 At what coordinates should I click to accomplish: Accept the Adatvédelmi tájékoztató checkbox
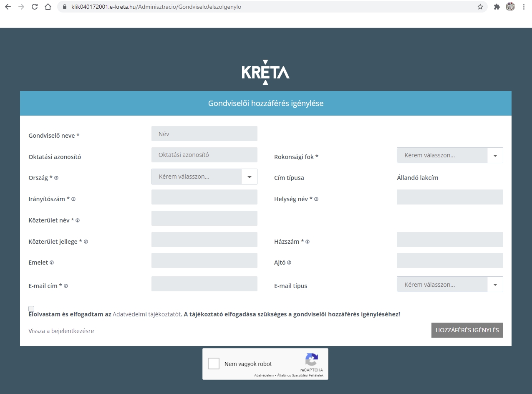(31, 309)
